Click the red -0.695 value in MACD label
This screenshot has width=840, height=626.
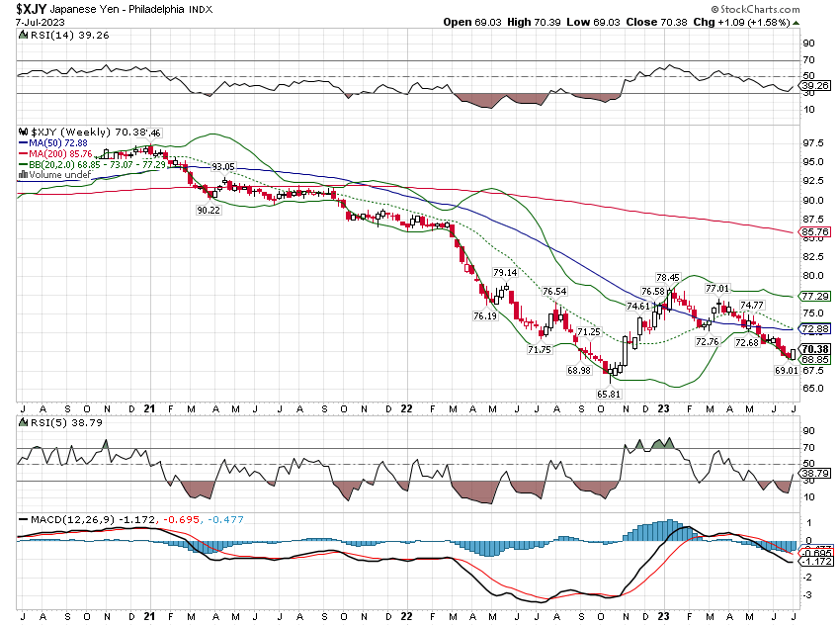coord(181,520)
